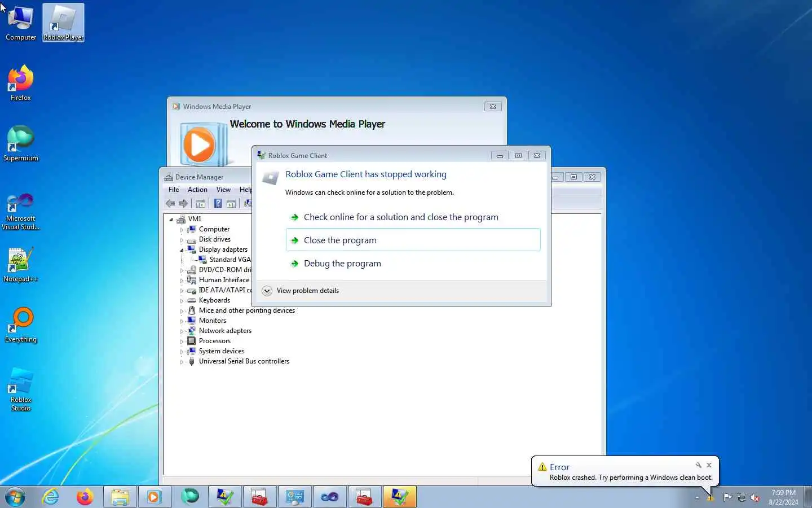Click the Supermium taskbar icon
Screen dimensions: 812x508
(190, 497)
